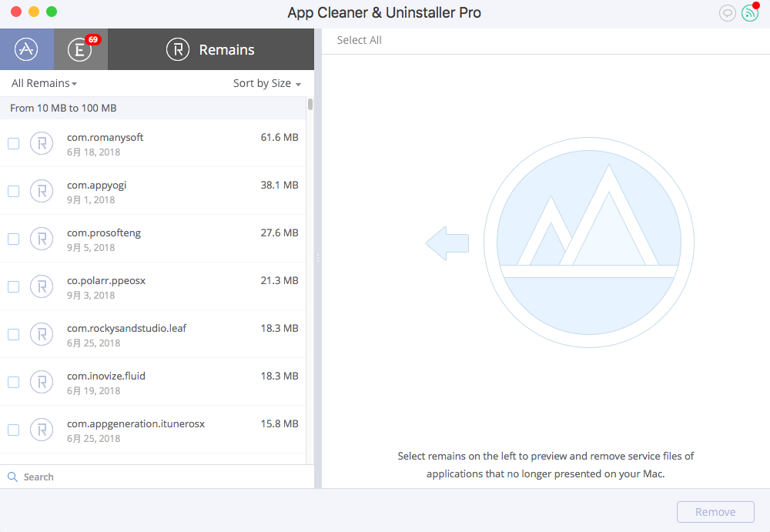The image size is (770, 532).
Task: Click the R icon for co.polarr.ppeosx
Action: coord(42,286)
